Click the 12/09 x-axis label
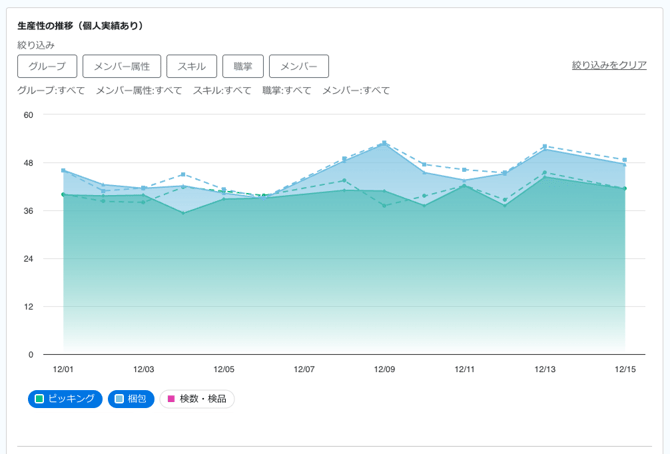This screenshot has height=454, width=670. (385, 369)
